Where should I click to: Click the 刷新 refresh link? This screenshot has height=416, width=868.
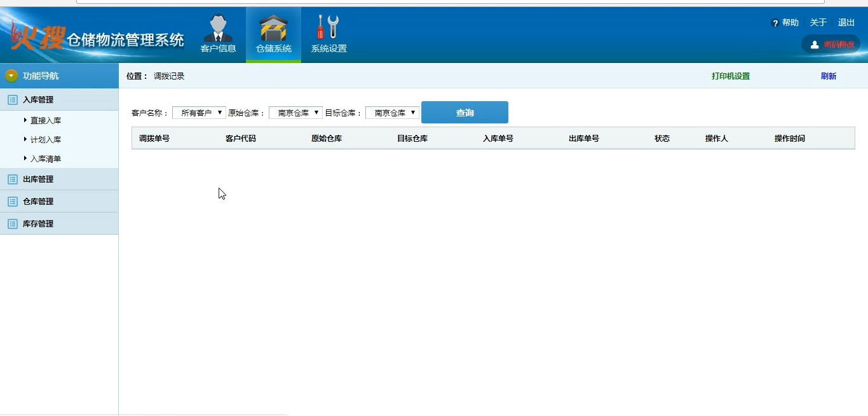[828, 76]
